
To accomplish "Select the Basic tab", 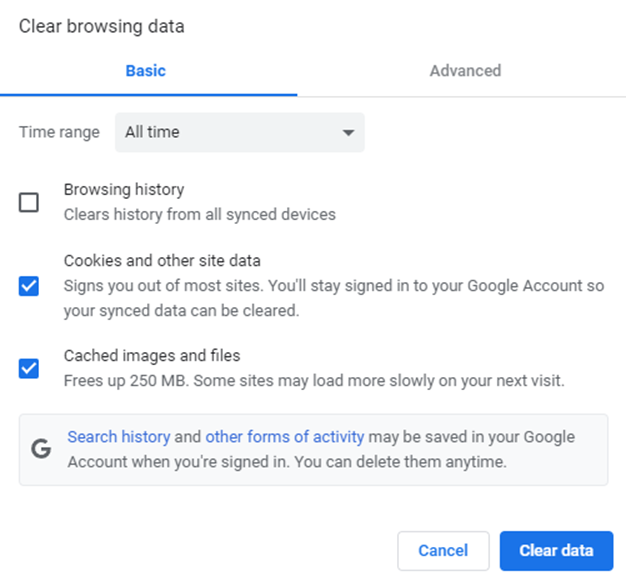I will pyautogui.click(x=146, y=71).
